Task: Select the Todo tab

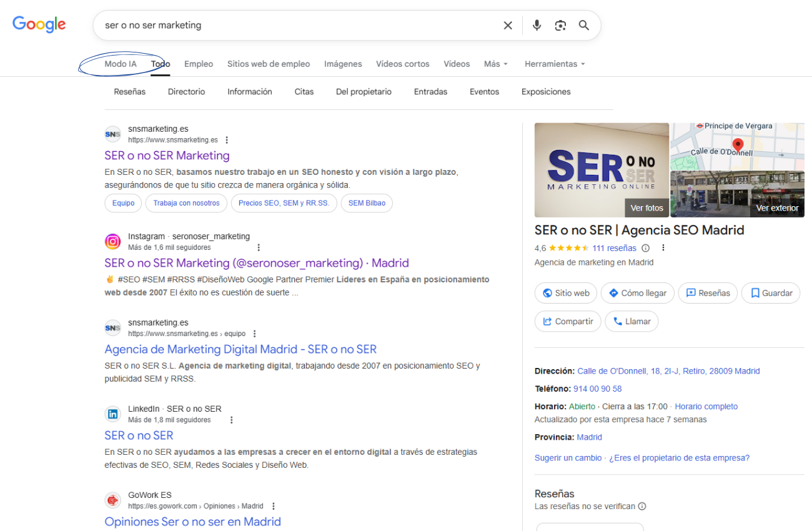Action: [x=161, y=64]
